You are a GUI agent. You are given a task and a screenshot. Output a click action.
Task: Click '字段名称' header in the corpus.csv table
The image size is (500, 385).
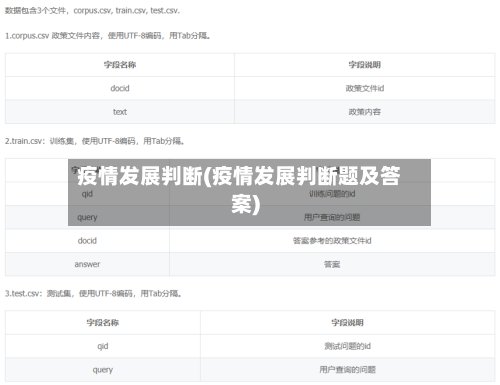[x=120, y=65]
